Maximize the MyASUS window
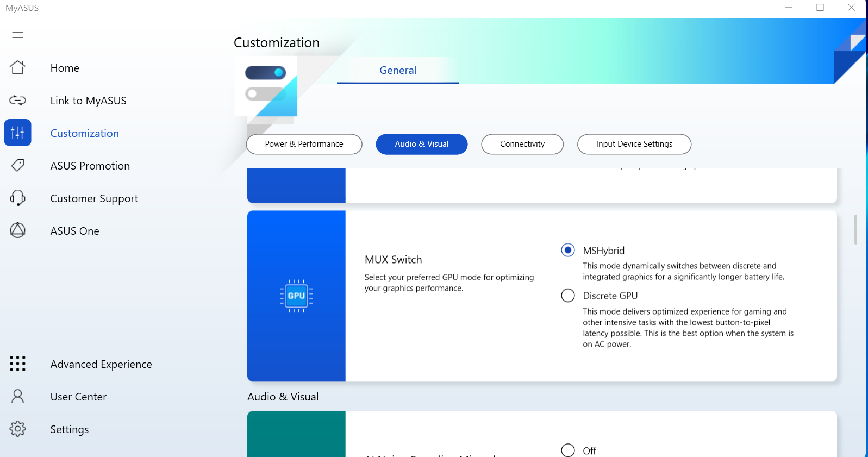 pos(820,8)
